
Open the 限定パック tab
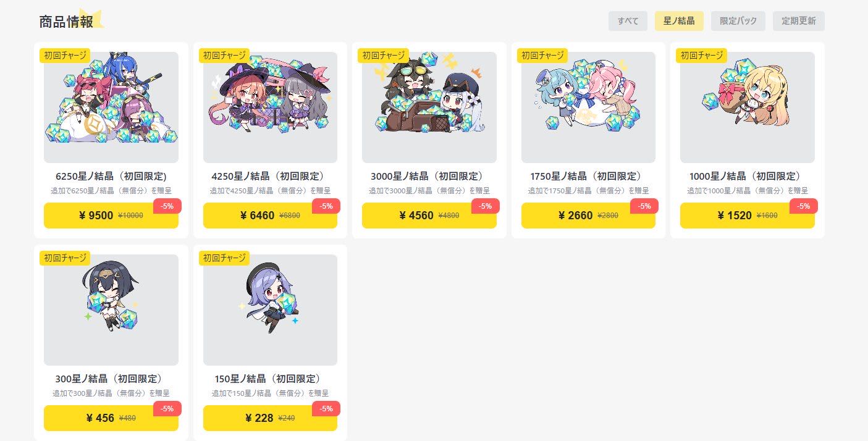pos(738,21)
